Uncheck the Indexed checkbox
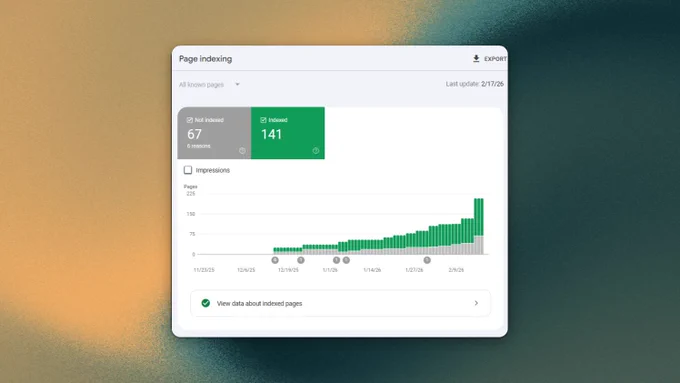680x383 pixels. [263, 120]
